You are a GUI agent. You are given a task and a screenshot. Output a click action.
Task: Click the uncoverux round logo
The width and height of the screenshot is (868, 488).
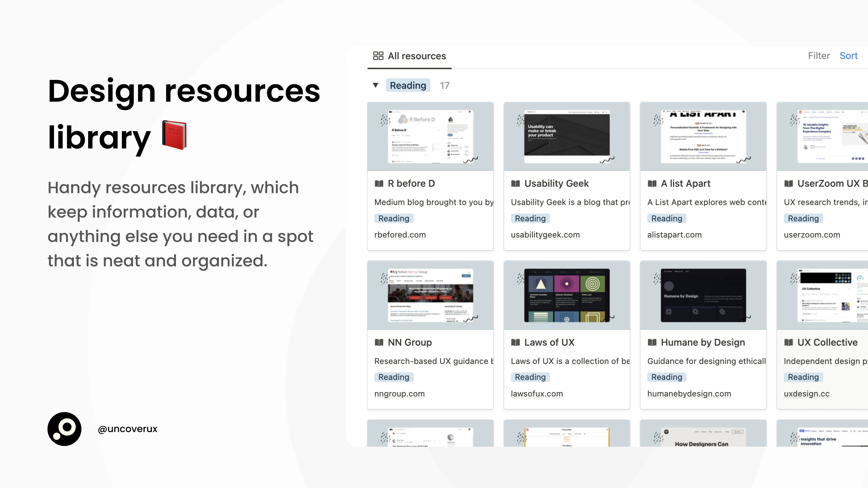tap(64, 429)
